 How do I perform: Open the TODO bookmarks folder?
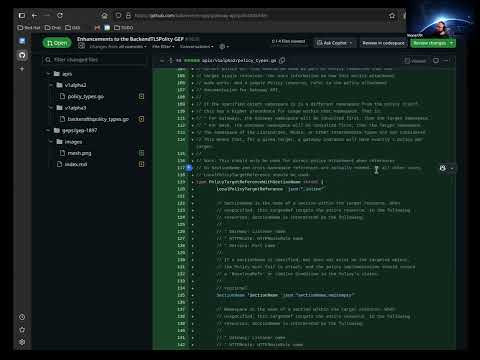click(x=124, y=28)
